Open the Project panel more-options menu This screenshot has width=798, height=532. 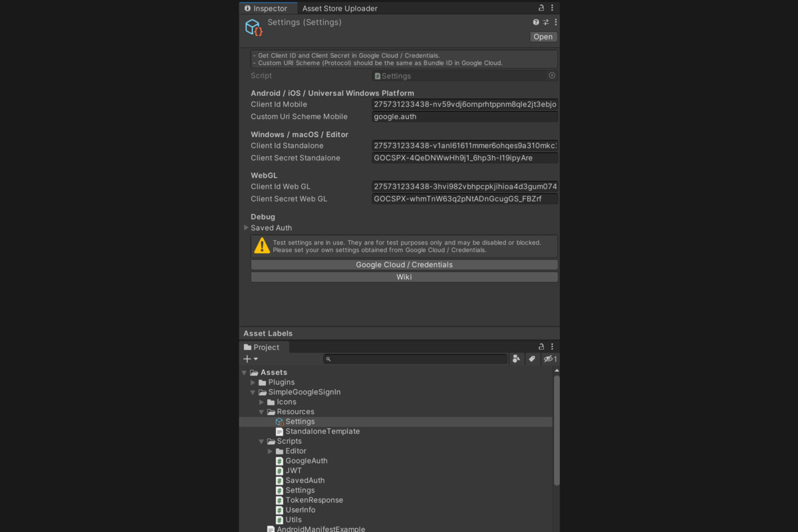coord(552,346)
